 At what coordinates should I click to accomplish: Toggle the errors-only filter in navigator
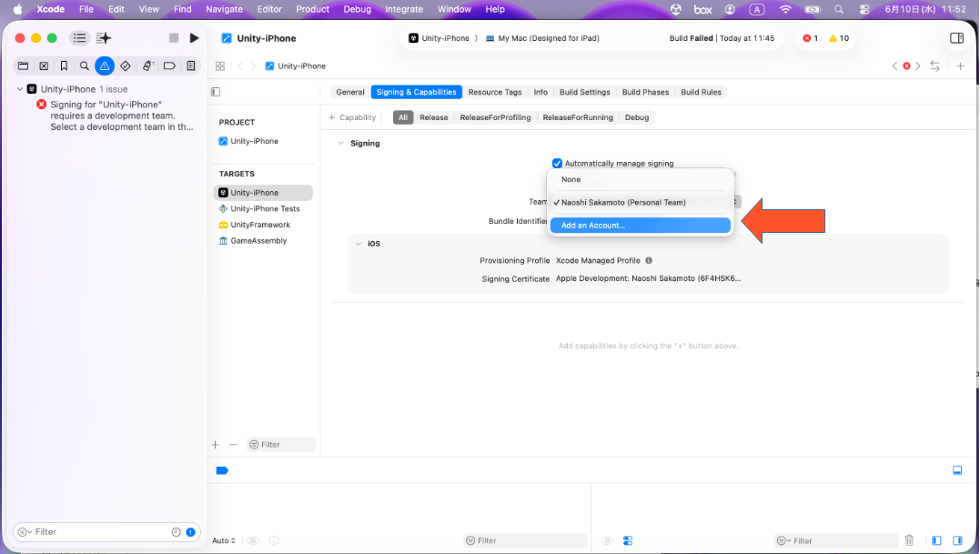pyautogui.click(x=190, y=532)
